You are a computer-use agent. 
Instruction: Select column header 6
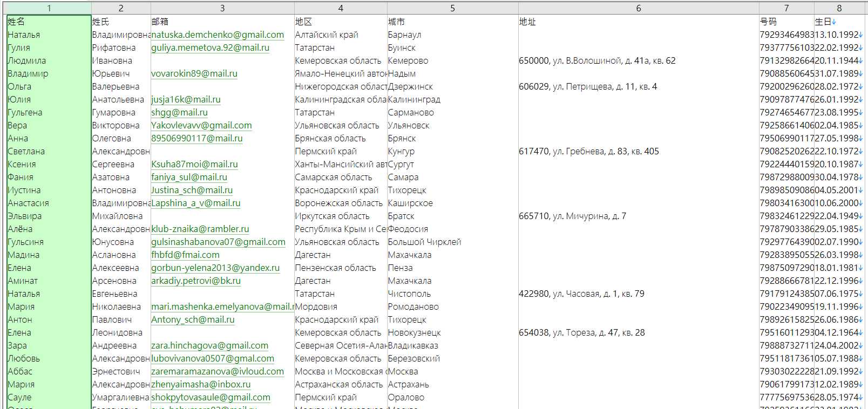(x=639, y=8)
